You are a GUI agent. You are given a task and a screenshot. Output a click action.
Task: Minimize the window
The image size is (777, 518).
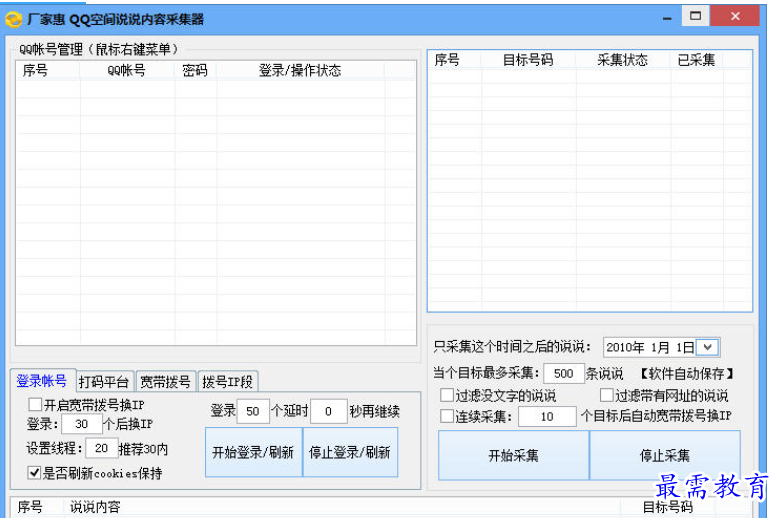pos(667,18)
